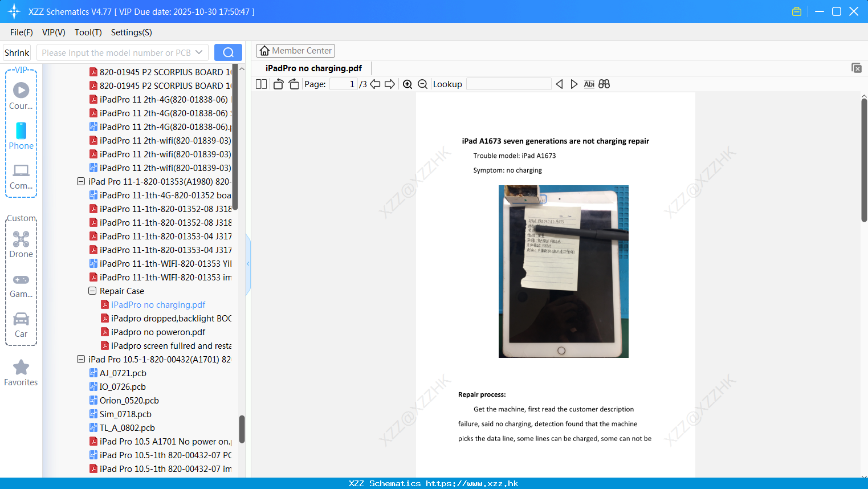This screenshot has height=489, width=868.
Task: Open iPad Pro 10.5 A1701 No power file
Action: (x=160, y=441)
